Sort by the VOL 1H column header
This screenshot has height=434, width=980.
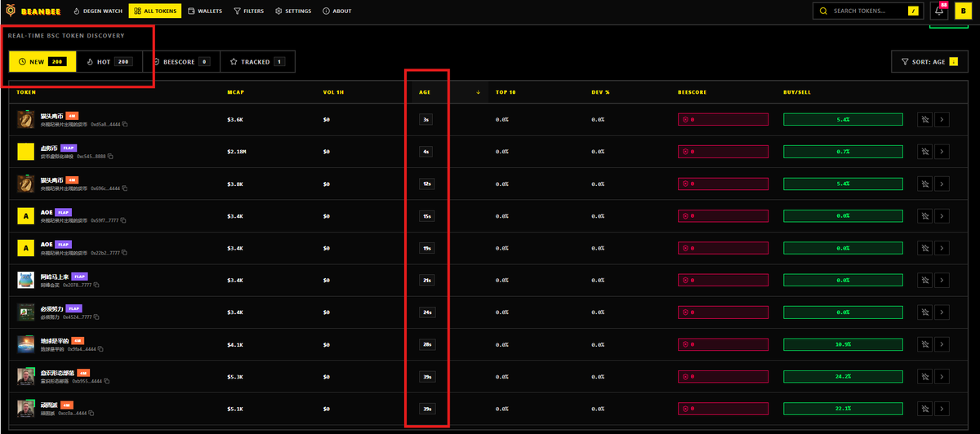[x=333, y=92]
